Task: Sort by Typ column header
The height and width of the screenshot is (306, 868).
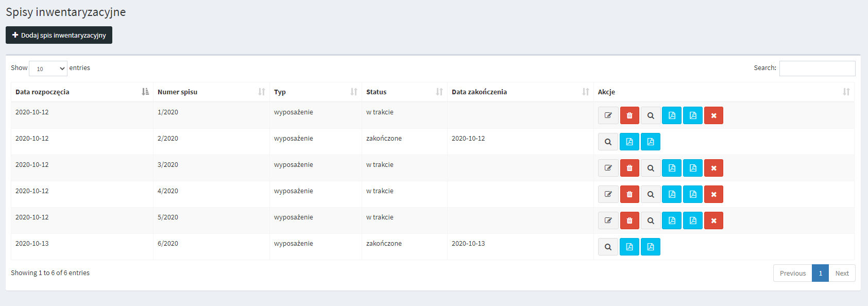Action: (x=315, y=92)
